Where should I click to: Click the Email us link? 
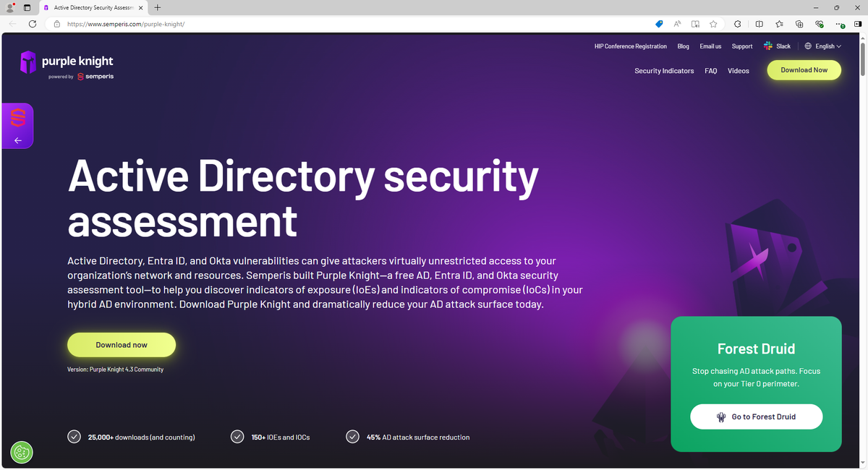click(710, 46)
